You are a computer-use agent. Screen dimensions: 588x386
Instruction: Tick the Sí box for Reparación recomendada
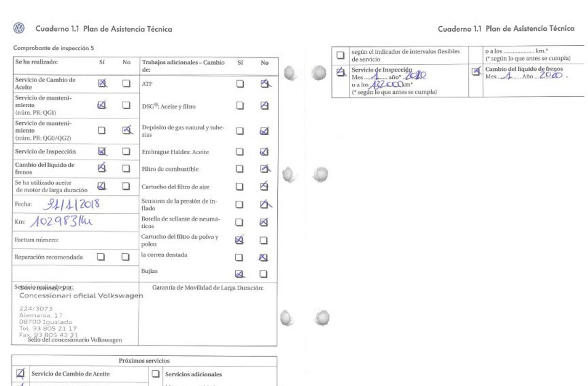point(101,257)
